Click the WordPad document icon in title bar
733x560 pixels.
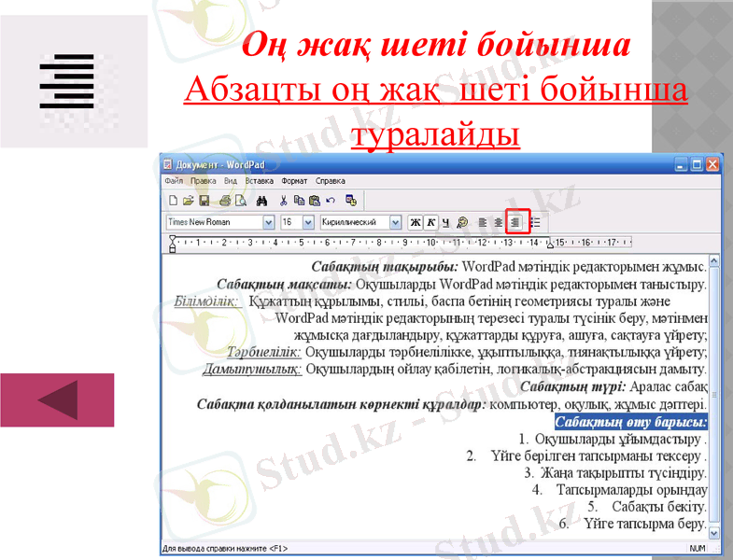pyautogui.click(x=168, y=164)
